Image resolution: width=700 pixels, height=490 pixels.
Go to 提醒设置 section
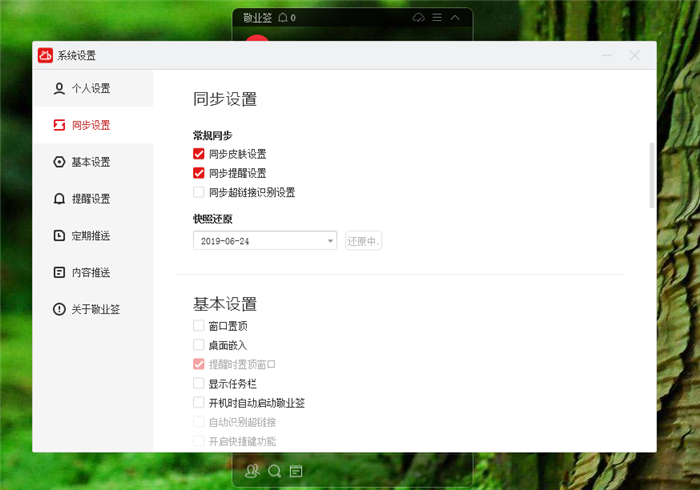pyautogui.click(x=93, y=199)
